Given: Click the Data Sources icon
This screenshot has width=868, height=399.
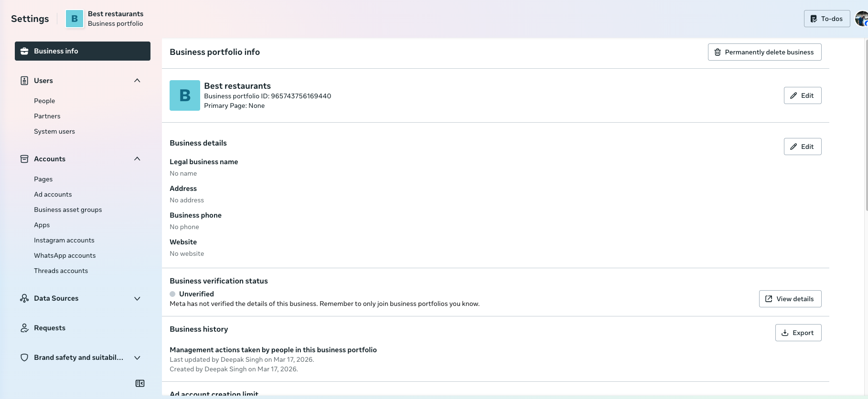Looking at the screenshot, I should [x=24, y=298].
